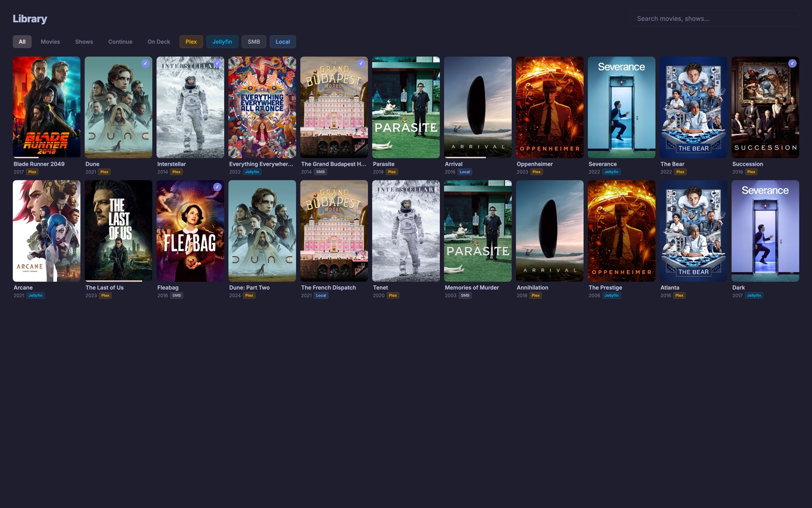Image resolution: width=812 pixels, height=508 pixels.
Task: Select the On Deck filter
Action: coord(159,41)
